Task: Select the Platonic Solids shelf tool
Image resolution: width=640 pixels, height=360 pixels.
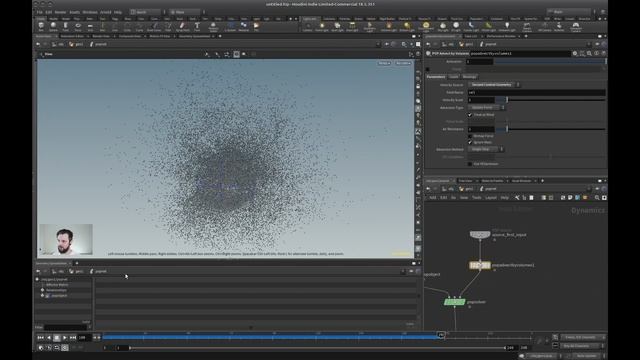Action: click(x=213, y=27)
